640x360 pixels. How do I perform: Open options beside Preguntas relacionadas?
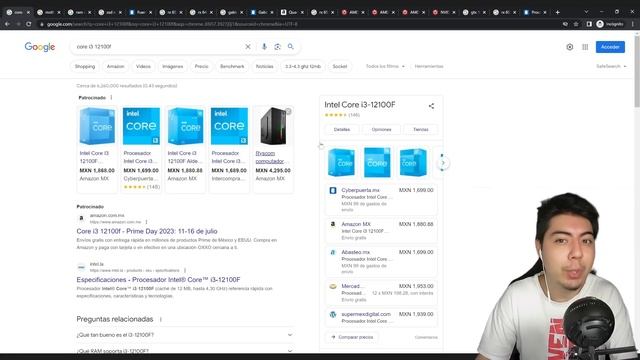(x=160, y=319)
